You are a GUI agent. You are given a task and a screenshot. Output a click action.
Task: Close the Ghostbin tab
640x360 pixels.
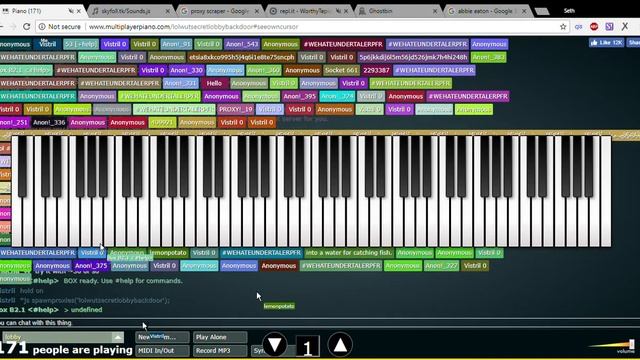tap(435, 11)
